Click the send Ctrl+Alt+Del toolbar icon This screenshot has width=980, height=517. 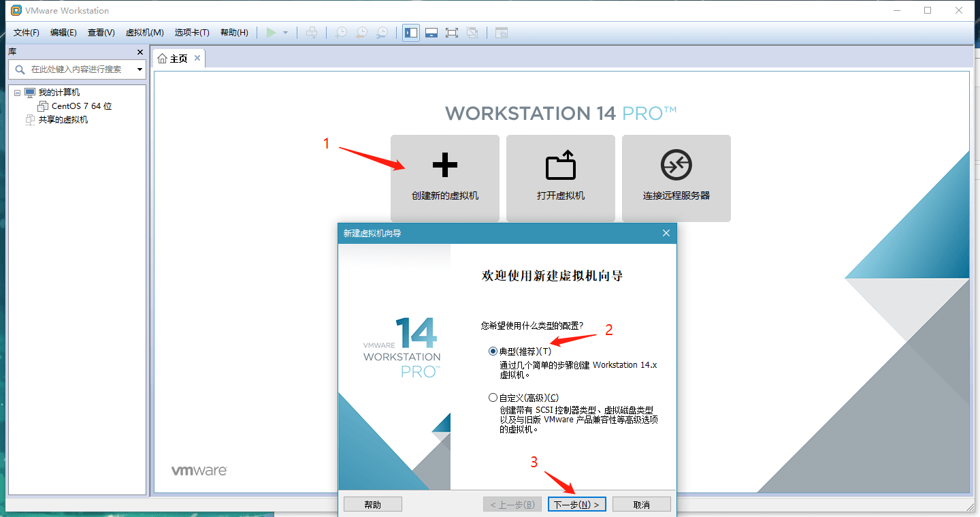tap(312, 33)
